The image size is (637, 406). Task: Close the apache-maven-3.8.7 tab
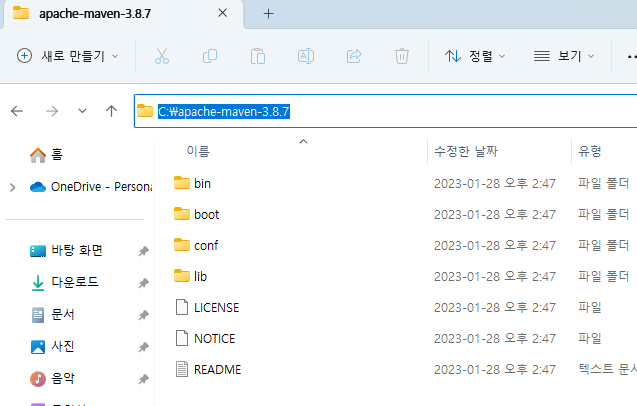coord(222,13)
